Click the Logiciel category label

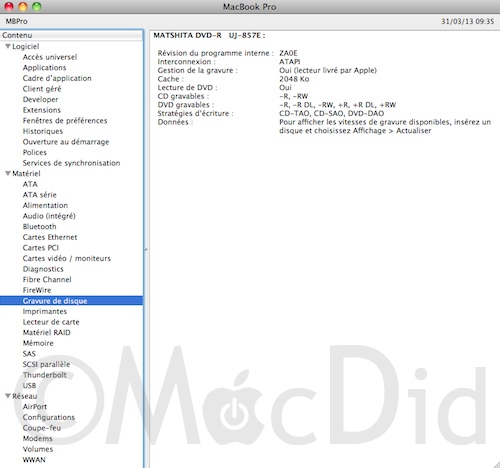pyautogui.click(x=26, y=46)
